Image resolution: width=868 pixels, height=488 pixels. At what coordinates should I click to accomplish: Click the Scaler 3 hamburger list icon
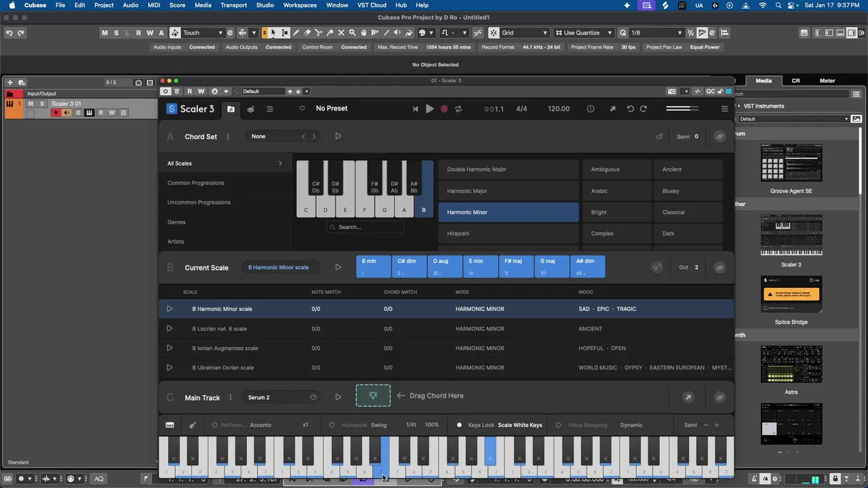click(269, 108)
